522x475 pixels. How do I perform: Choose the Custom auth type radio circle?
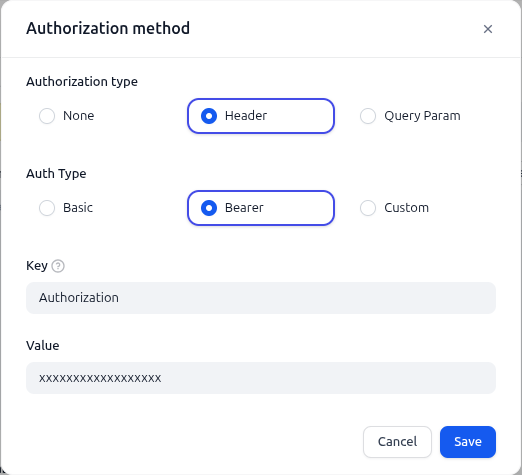point(368,208)
